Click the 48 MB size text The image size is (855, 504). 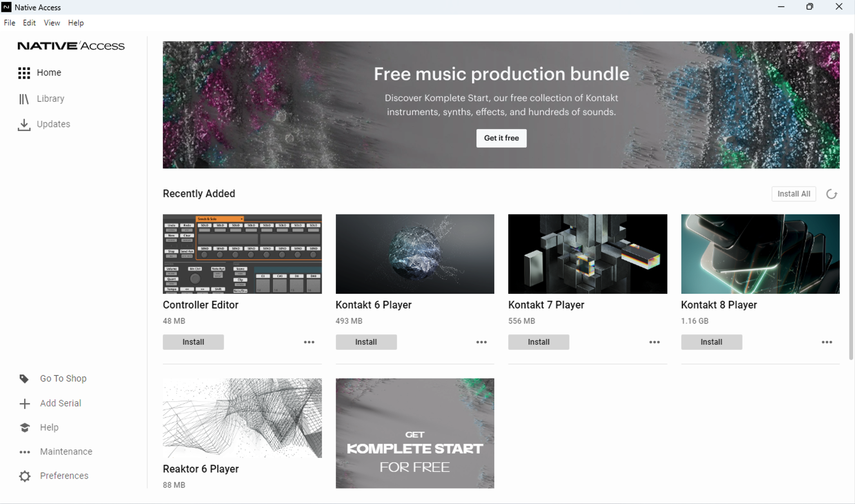click(174, 321)
